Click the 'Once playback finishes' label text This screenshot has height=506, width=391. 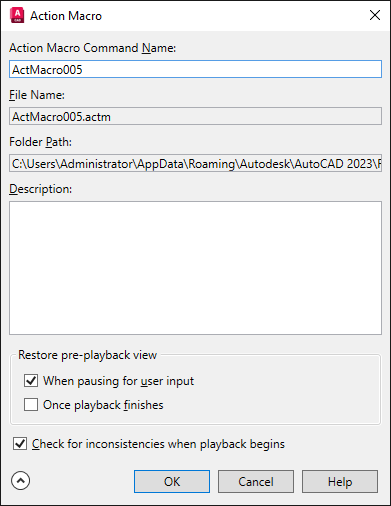coord(103,405)
